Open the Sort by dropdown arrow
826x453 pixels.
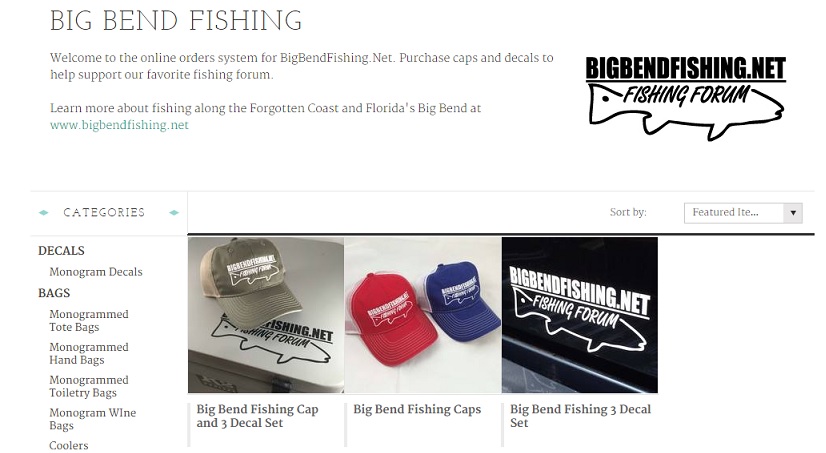pos(793,213)
